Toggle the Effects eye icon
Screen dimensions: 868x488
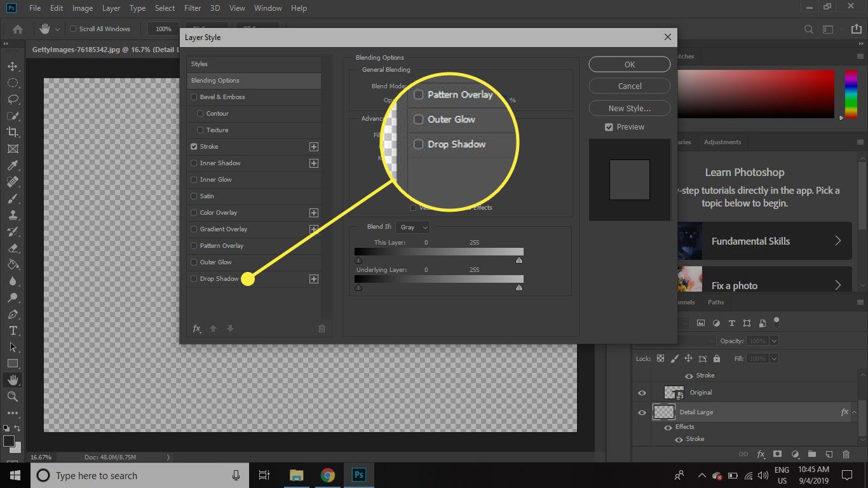pyautogui.click(x=668, y=428)
